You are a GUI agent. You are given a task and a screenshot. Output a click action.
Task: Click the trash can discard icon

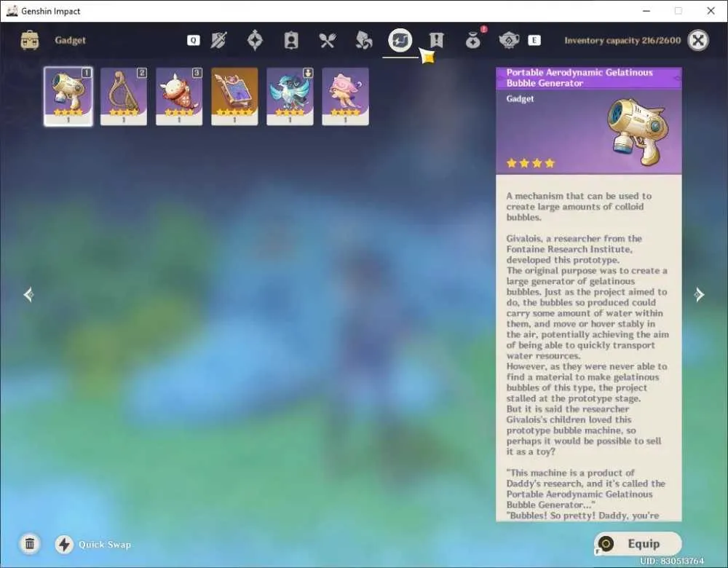[30, 544]
